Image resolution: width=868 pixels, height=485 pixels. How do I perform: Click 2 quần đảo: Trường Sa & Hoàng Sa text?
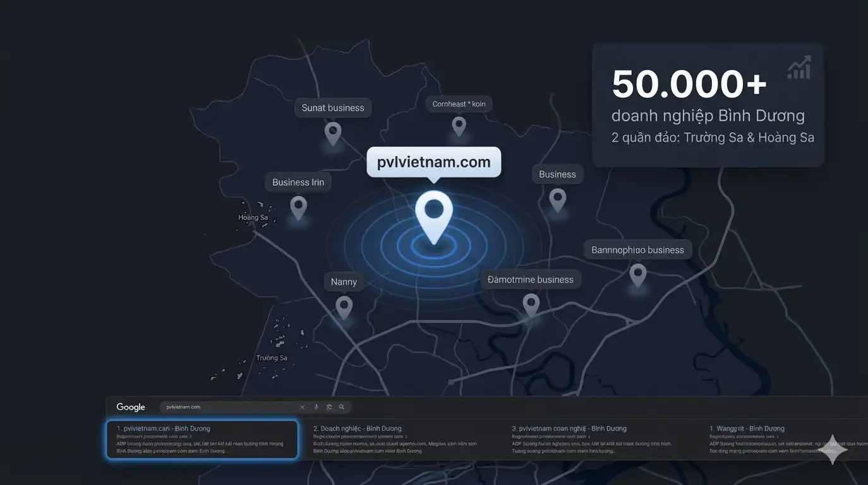713,137
